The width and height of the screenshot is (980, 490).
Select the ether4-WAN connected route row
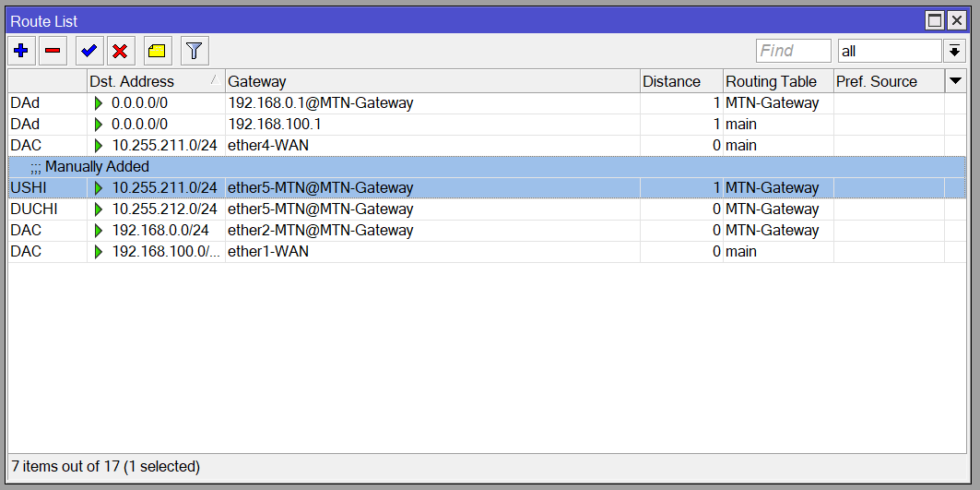(487, 146)
